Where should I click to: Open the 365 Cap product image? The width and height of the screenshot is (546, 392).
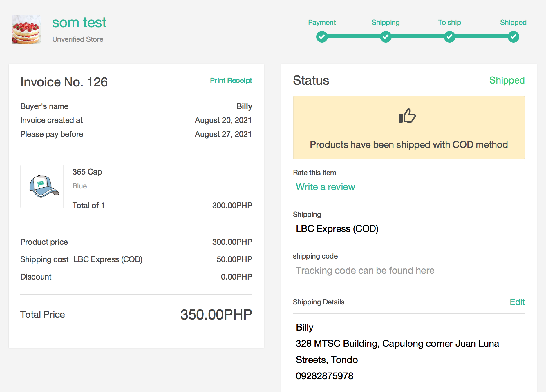[x=42, y=186]
